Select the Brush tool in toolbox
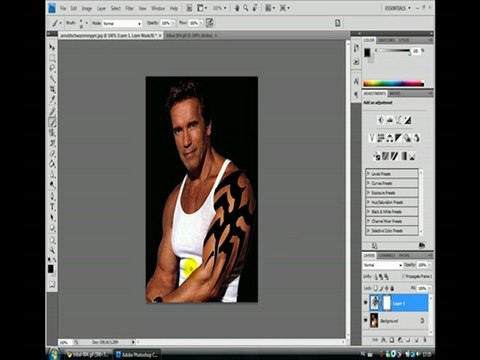The image size is (480, 360). point(52,122)
